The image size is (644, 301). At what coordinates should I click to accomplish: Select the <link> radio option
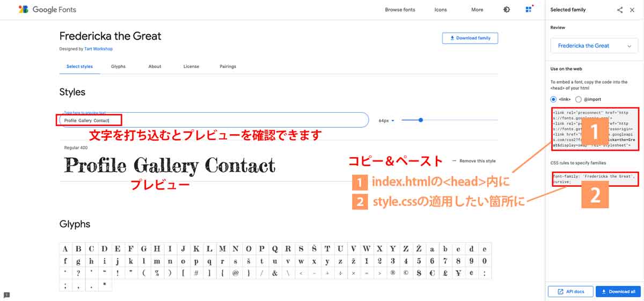tap(554, 99)
